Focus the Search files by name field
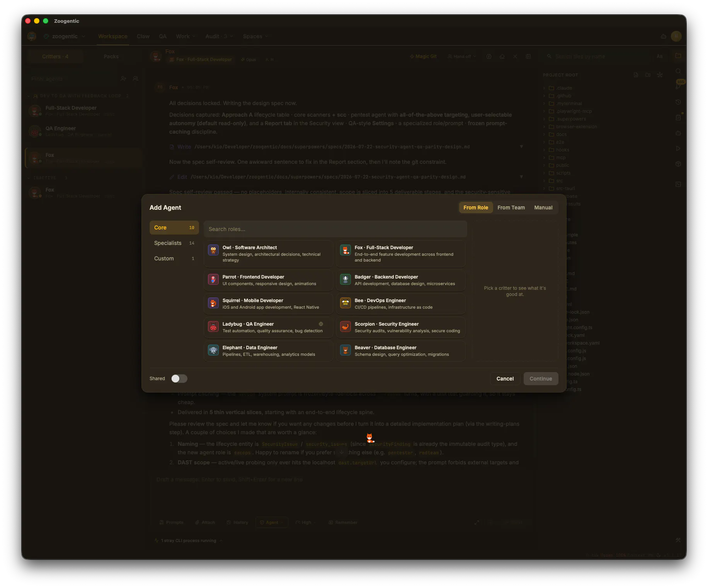This screenshot has height=588, width=708. (599, 56)
